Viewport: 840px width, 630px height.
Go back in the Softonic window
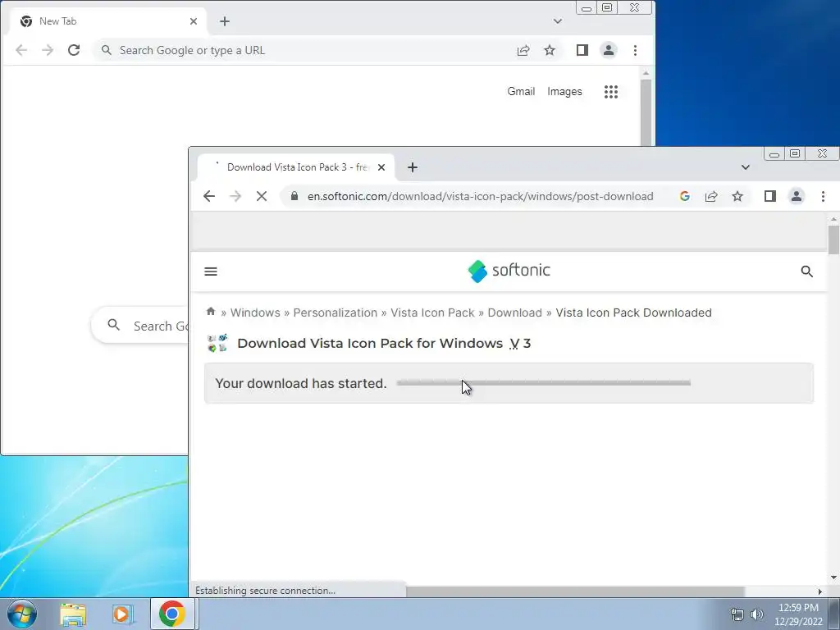[209, 197]
